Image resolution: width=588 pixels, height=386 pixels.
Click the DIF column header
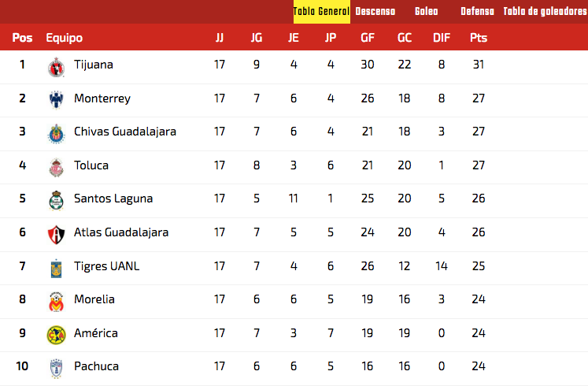[442, 38]
